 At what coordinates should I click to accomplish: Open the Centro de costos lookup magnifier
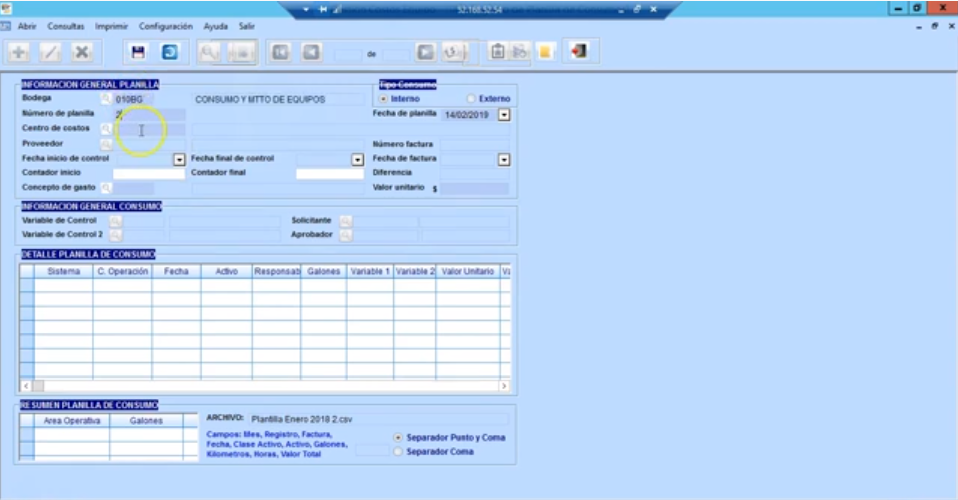click(x=106, y=129)
